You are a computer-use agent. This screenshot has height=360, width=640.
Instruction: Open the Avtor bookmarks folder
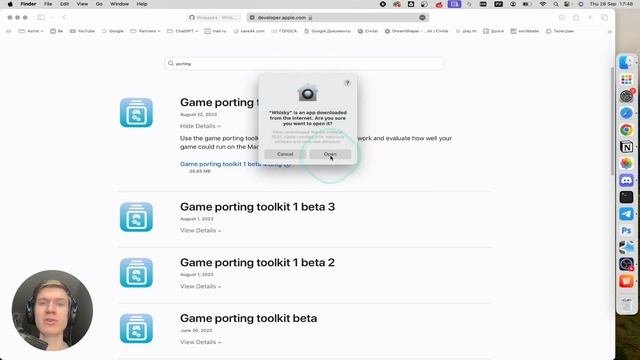pos(31,31)
